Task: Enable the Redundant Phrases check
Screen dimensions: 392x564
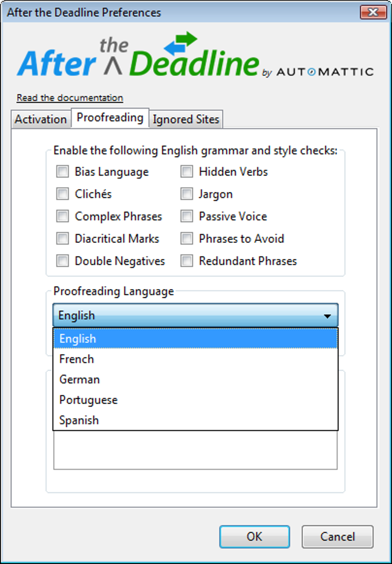Action: pos(187,261)
